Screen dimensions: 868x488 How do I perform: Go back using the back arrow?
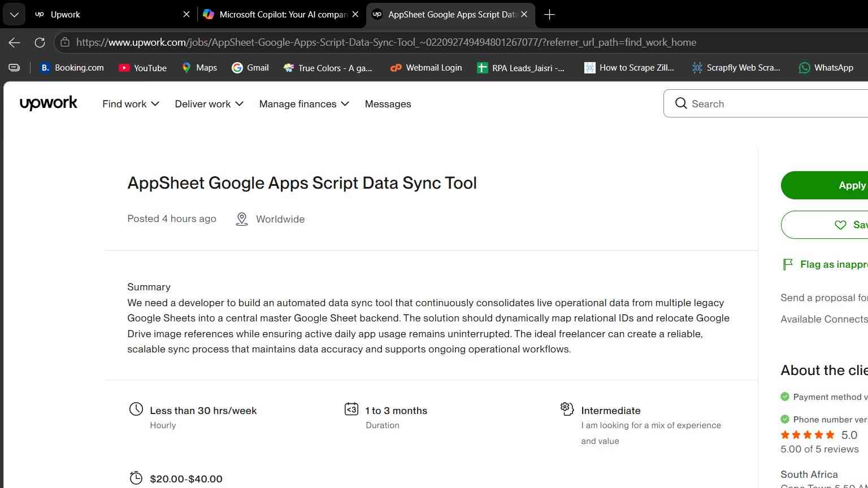point(15,42)
